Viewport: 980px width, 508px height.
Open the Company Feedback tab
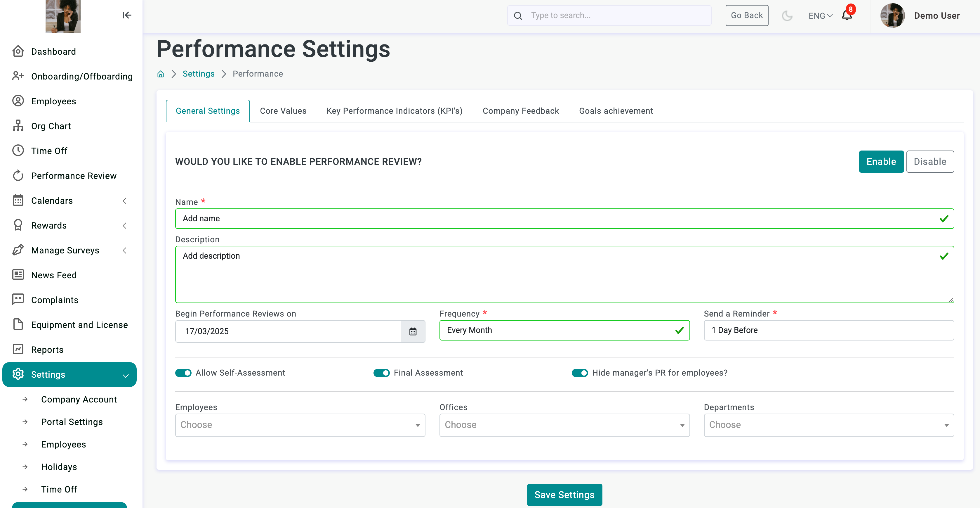click(x=520, y=111)
